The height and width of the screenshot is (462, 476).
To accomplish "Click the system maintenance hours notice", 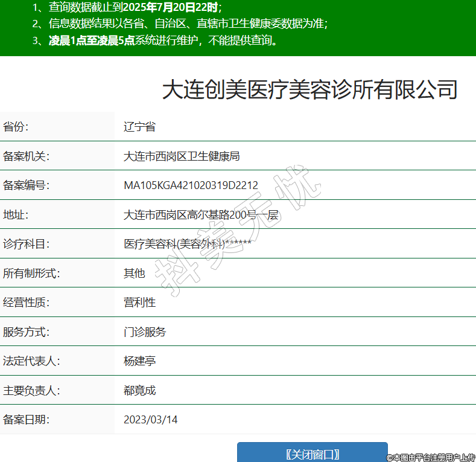I will click(163, 41).
